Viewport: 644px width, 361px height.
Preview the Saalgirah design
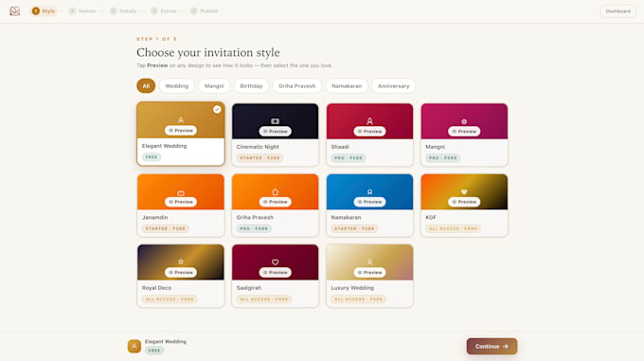click(x=276, y=273)
